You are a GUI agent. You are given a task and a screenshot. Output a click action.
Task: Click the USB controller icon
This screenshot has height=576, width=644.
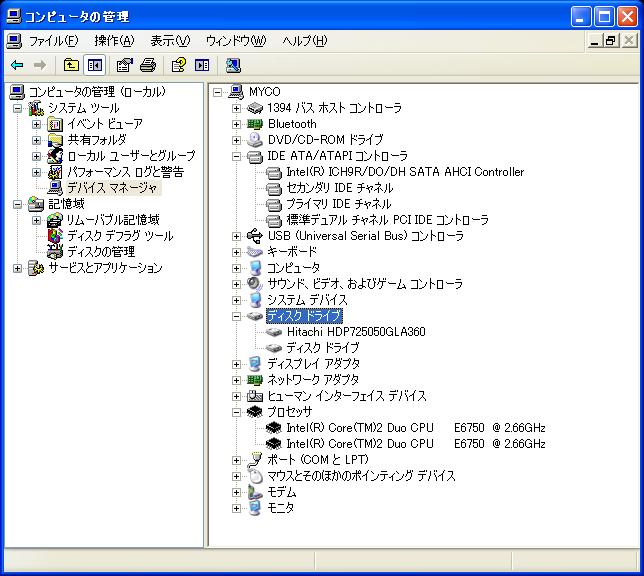point(255,236)
